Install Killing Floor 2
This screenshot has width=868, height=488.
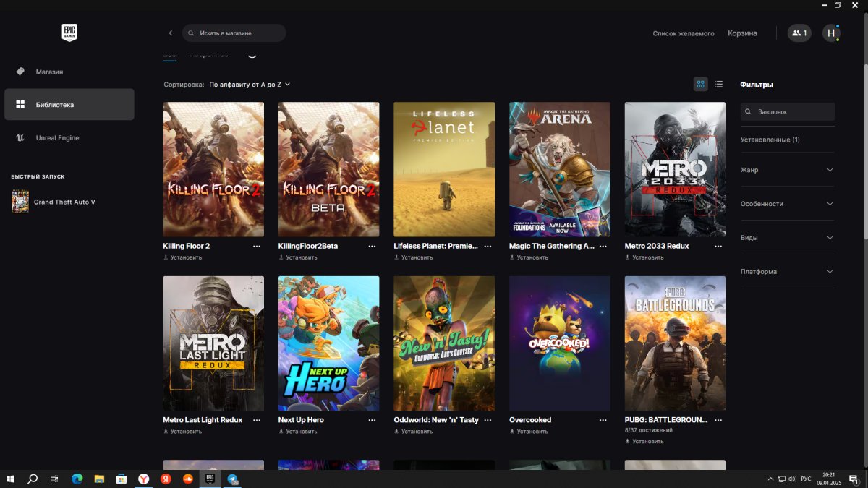[x=182, y=257]
